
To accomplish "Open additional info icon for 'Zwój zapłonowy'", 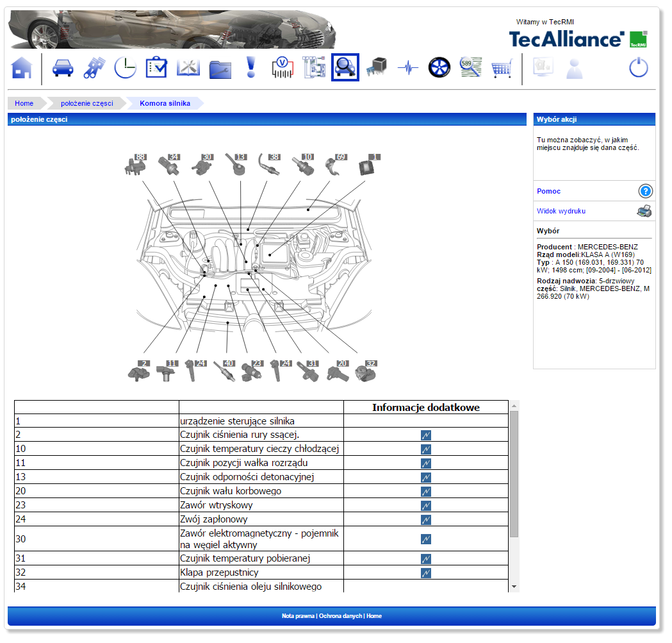I will tap(426, 519).
